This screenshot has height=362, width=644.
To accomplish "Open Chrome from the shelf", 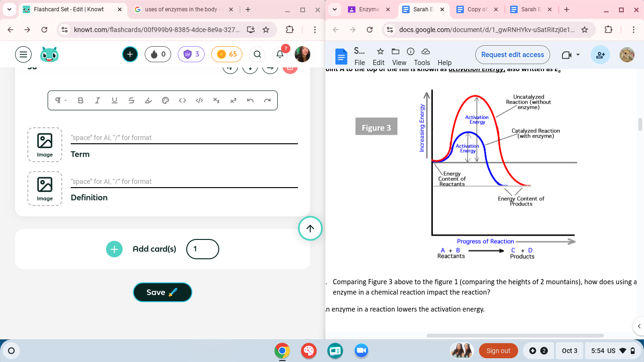I will click(x=282, y=351).
